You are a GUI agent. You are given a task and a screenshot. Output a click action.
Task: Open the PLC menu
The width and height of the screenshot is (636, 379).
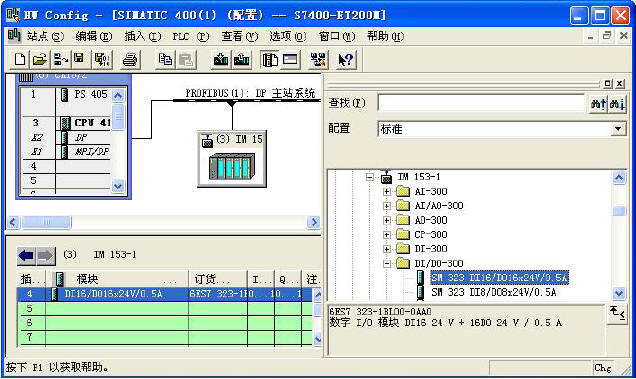point(191,37)
